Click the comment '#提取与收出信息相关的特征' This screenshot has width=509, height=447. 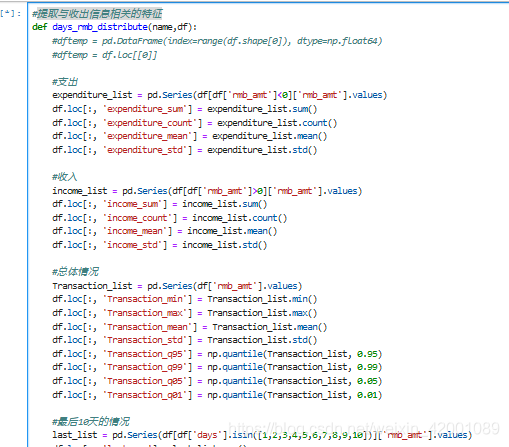click(x=97, y=14)
